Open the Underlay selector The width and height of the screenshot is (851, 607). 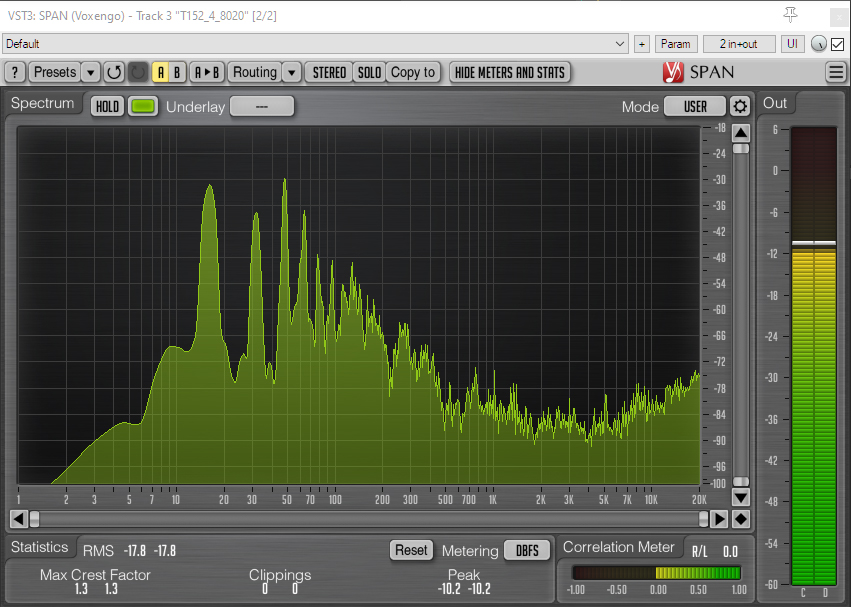pos(262,107)
